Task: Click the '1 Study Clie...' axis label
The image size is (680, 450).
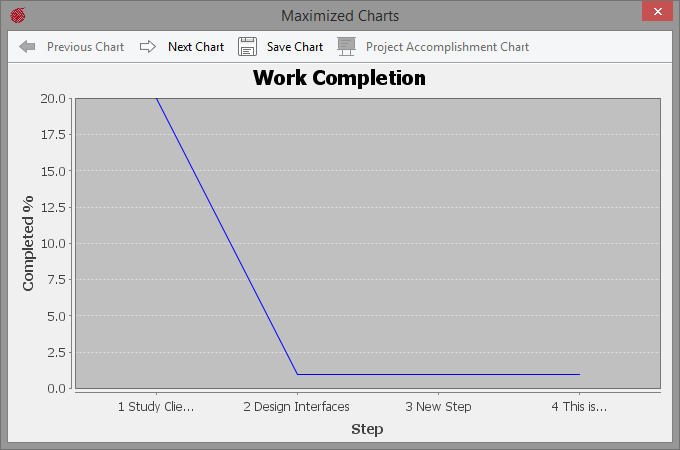Action: 156,407
